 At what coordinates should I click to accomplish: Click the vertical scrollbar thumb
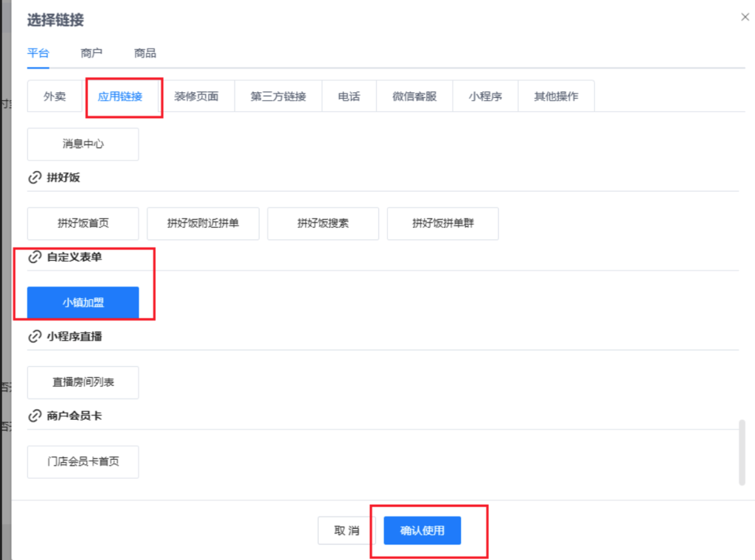point(742,452)
